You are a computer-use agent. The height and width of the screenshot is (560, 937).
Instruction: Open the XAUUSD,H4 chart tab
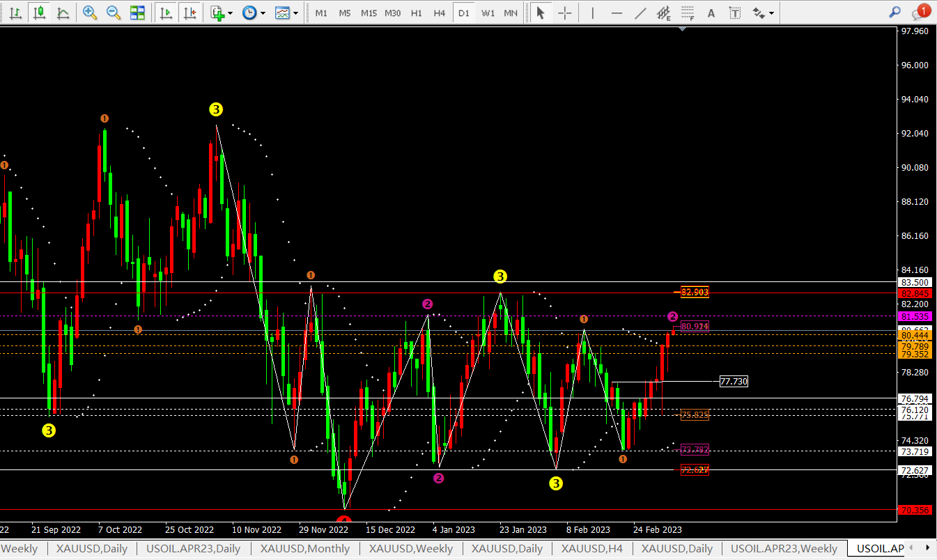click(591, 549)
